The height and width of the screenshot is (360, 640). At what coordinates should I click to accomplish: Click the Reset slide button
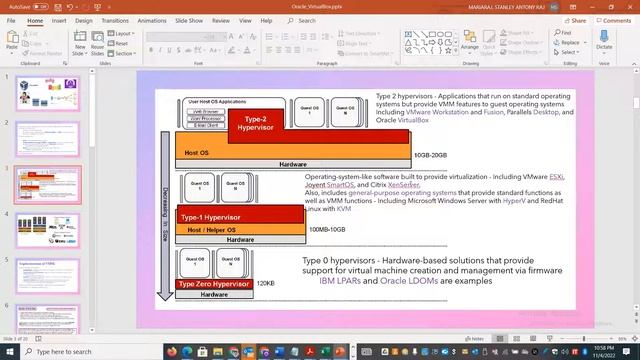118,43
